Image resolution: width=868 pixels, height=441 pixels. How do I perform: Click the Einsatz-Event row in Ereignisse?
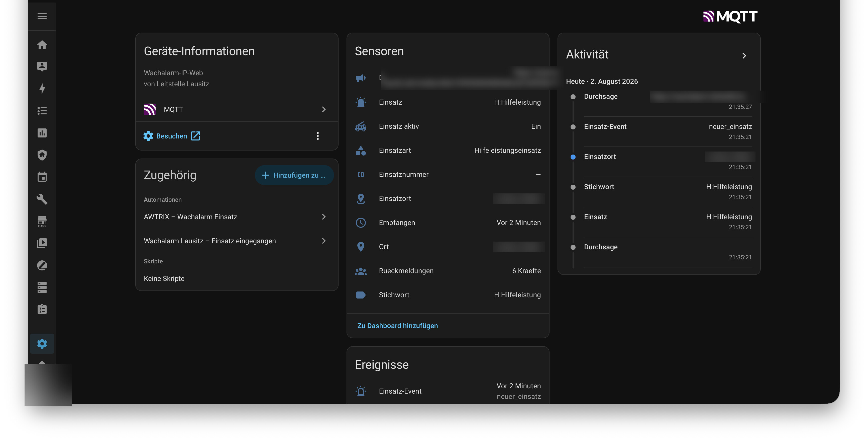pos(448,391)
